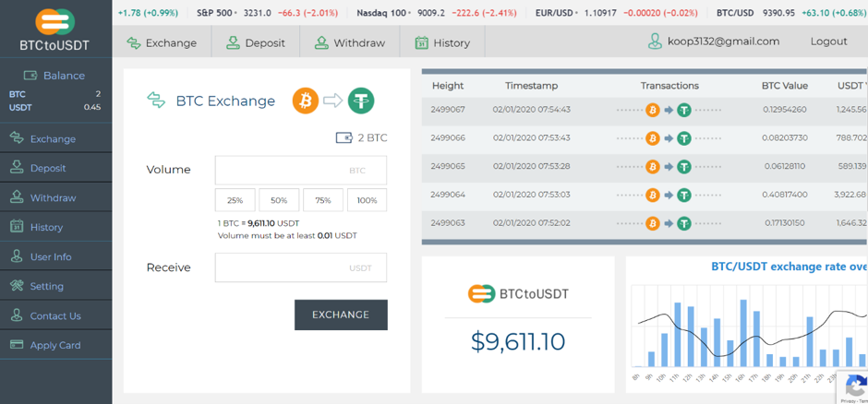Open the Withdraw tab in top navigation
Image resolution: width=868 pixels, height=404 pixels.
point(350,42)
